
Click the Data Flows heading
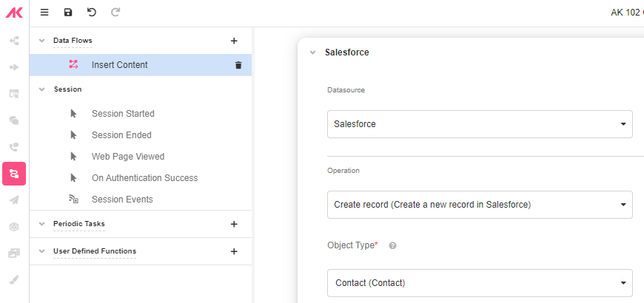click(x=73, y=41)
